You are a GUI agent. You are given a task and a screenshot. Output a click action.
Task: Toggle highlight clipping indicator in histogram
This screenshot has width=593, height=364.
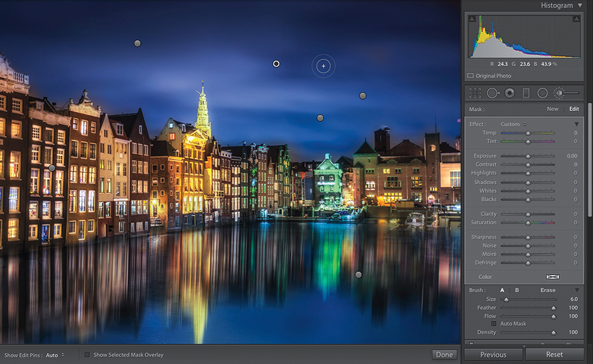(x=576, y=20)
